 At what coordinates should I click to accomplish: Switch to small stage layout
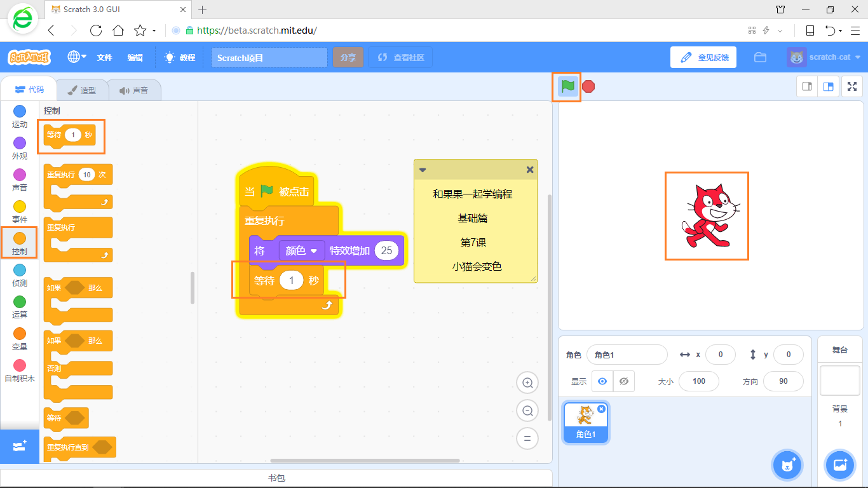point(808,86)
